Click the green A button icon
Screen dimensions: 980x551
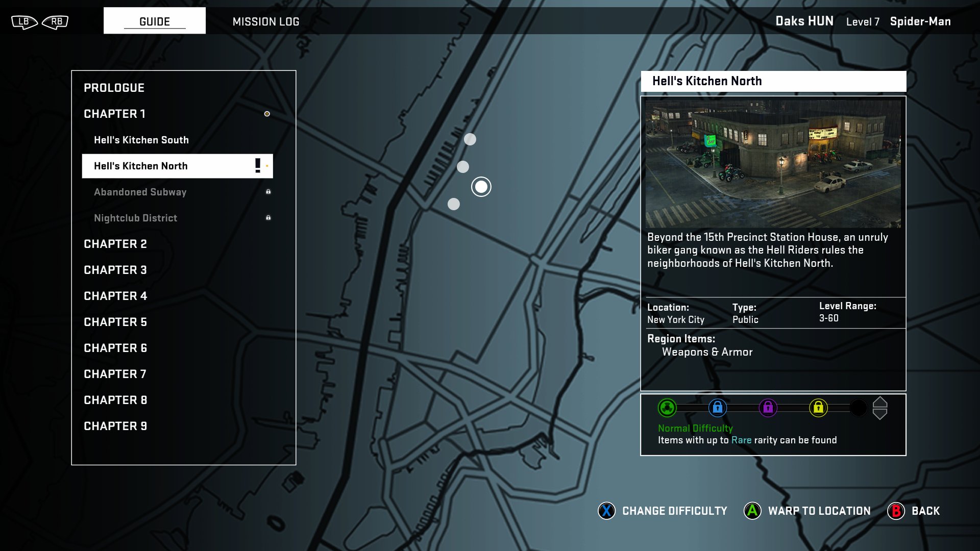pos(752,511)
